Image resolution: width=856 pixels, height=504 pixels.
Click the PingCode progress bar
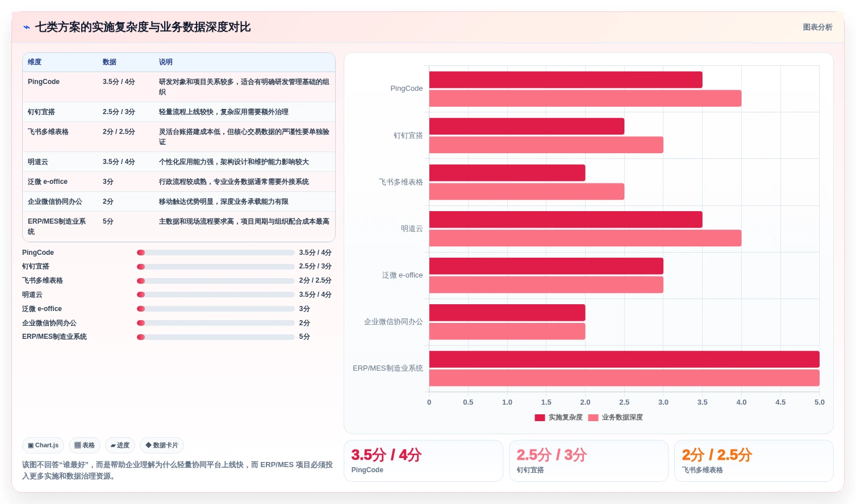(216, 253)
